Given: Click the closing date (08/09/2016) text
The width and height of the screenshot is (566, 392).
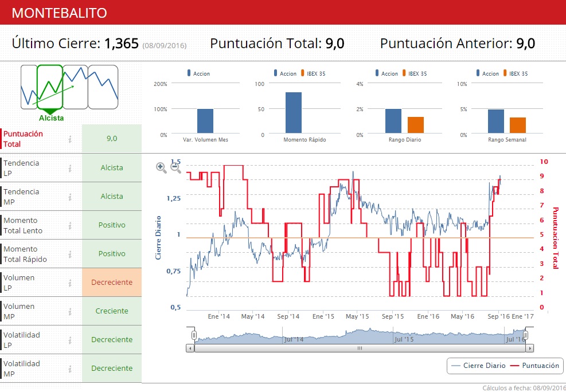Looking at the screenshot, I should [164, 46].
